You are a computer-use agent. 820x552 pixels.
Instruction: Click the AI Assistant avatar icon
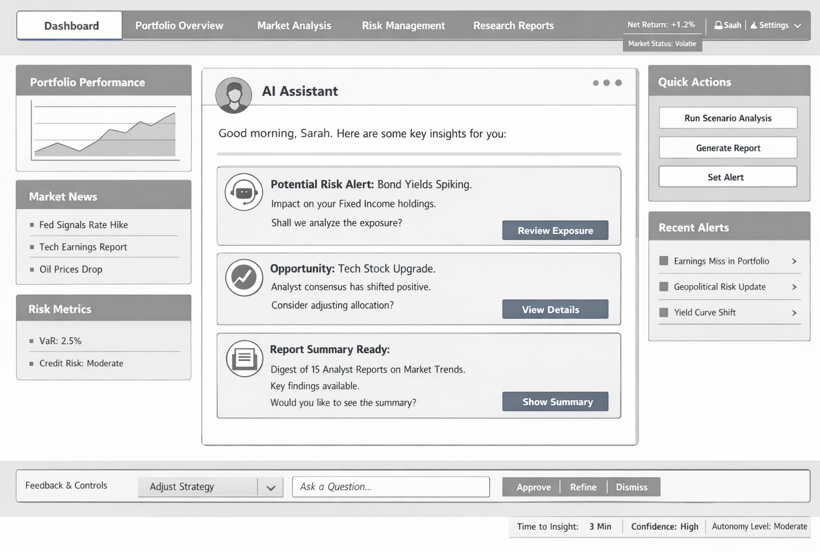click(234, 95)
